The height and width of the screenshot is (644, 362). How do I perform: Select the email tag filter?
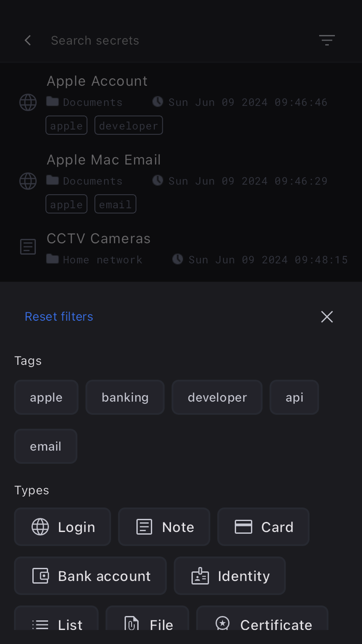tap(46, 446)
